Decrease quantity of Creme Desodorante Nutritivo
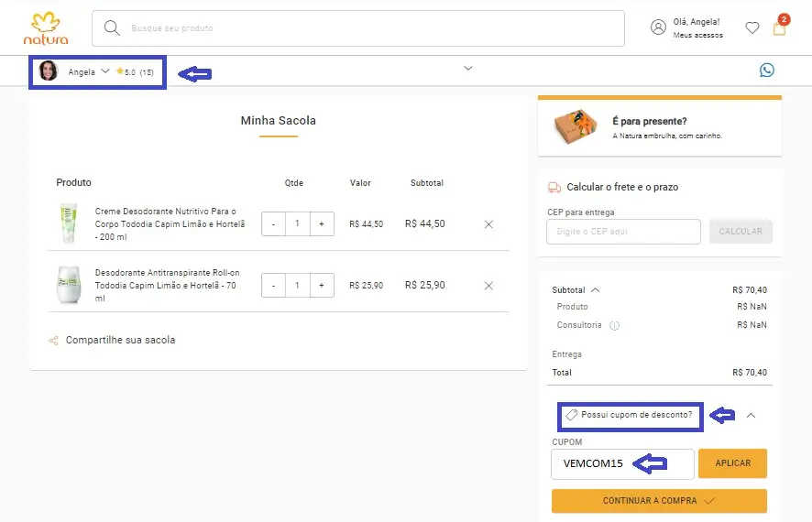Image resolution: width=812 pixels, height=522 pixels. pos(273,224)
